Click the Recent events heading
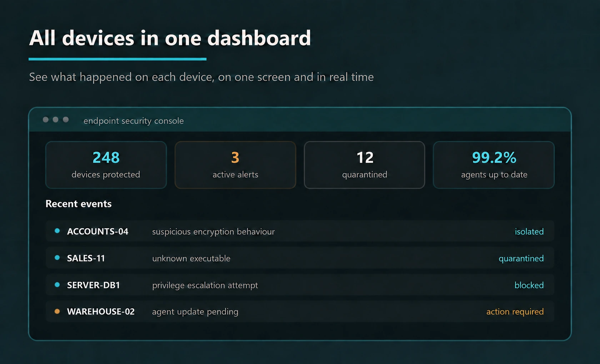 [79, 204]
